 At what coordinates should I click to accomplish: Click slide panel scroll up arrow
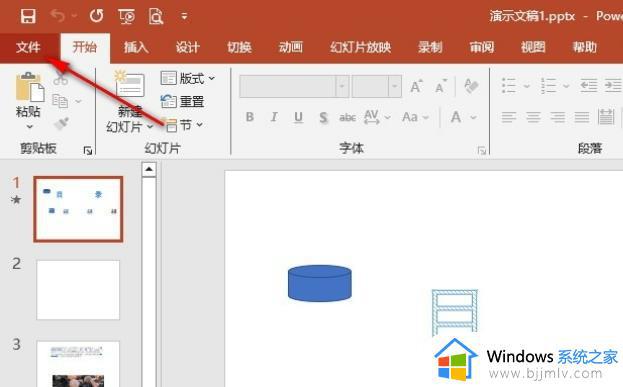[x=149, y=169]
